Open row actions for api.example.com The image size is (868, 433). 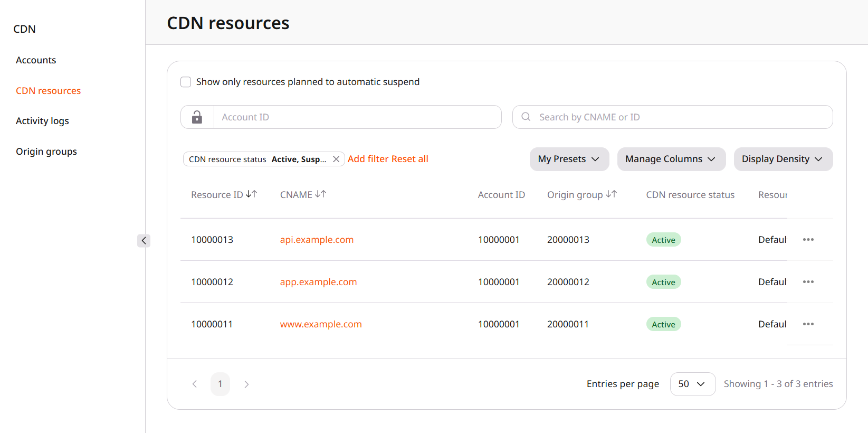click(808, 240)
